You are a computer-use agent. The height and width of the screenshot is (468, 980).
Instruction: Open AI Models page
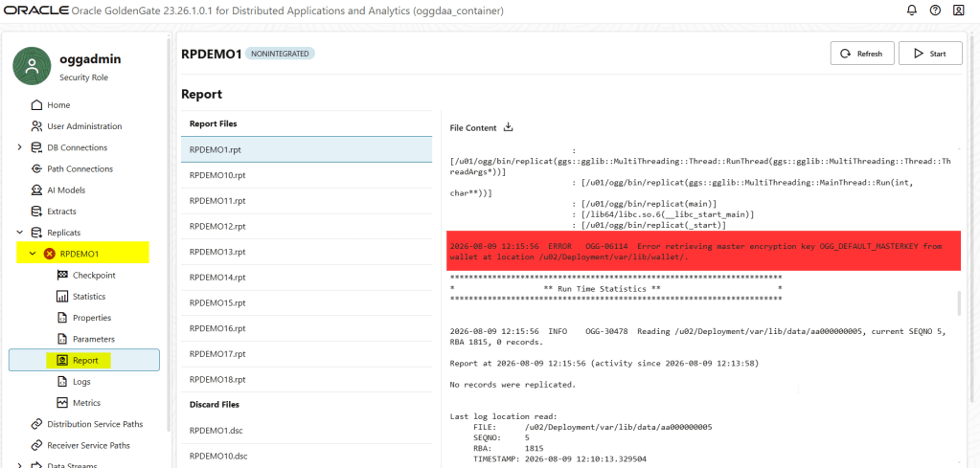click(66, 189)
